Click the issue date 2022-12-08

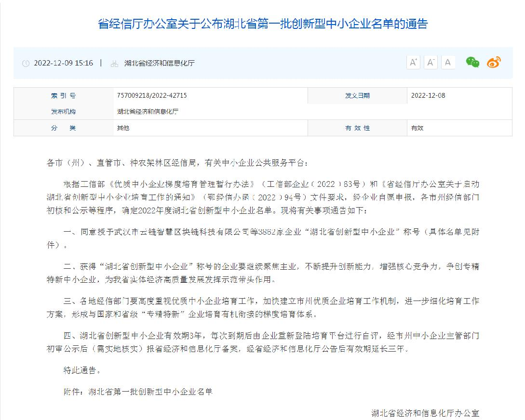click(x=428, y=96)
